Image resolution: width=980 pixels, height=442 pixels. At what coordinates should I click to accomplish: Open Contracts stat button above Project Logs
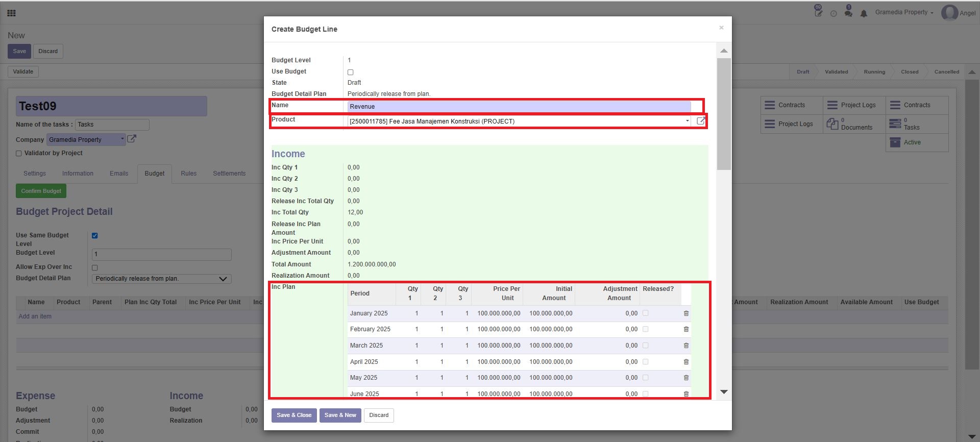pyautogui.click(x=791, y=105)
